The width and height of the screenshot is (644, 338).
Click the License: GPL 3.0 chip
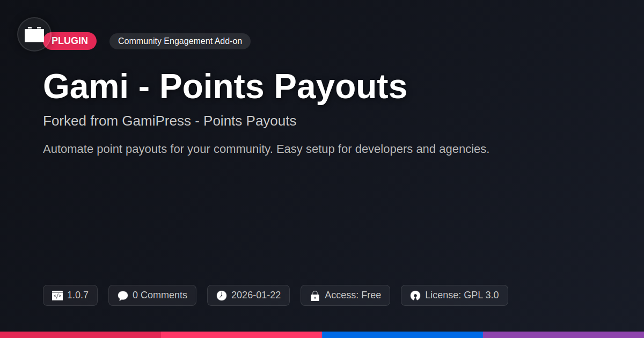(455, 296)
